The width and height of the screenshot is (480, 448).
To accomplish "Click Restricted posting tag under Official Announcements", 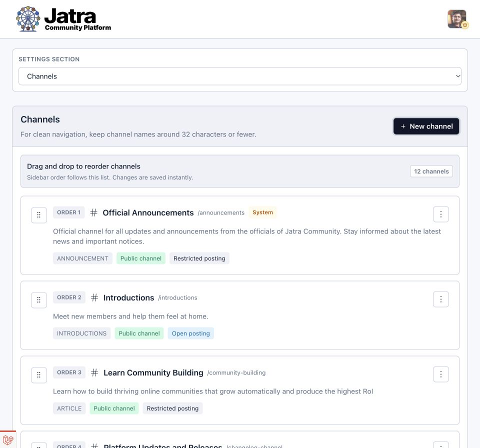I will [x=199, y=258].
